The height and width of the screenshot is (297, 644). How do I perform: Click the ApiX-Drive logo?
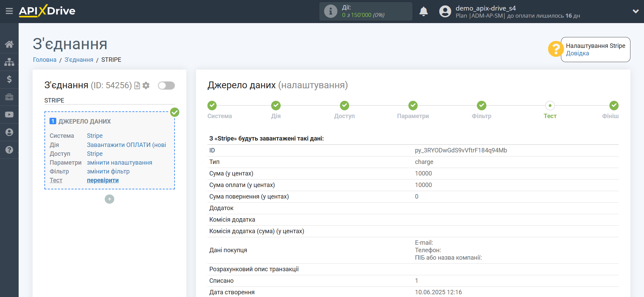tap(47, 11)
